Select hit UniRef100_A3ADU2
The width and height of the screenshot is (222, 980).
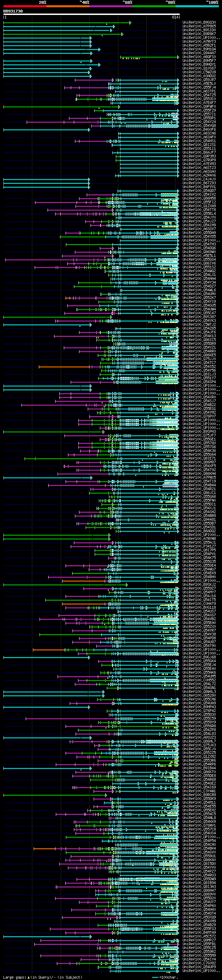click(x=199, y=76)
